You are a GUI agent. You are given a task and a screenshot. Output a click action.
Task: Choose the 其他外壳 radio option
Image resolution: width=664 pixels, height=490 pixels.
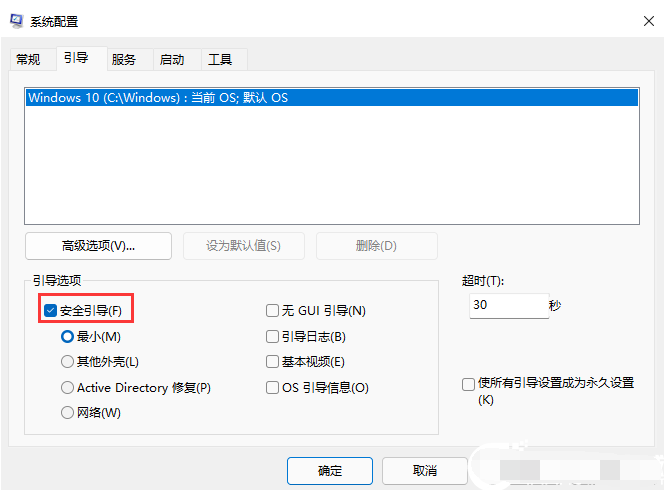coord(68,362)
